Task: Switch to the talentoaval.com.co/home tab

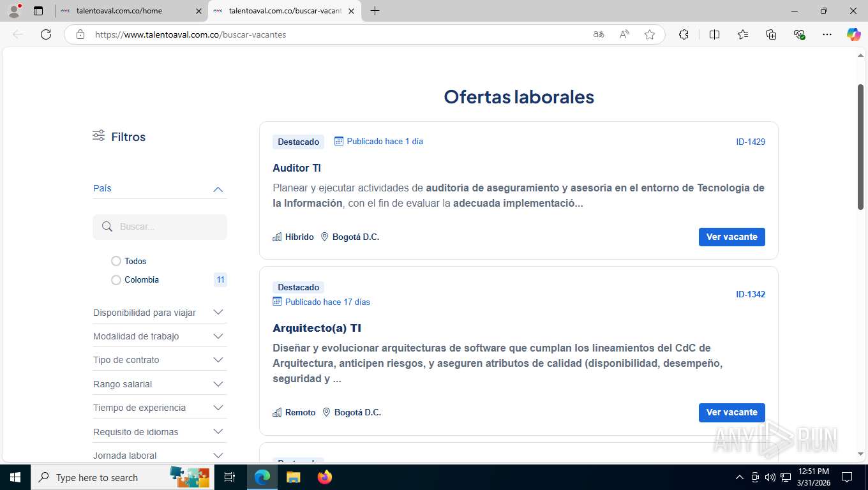Action: click(131, 11)
